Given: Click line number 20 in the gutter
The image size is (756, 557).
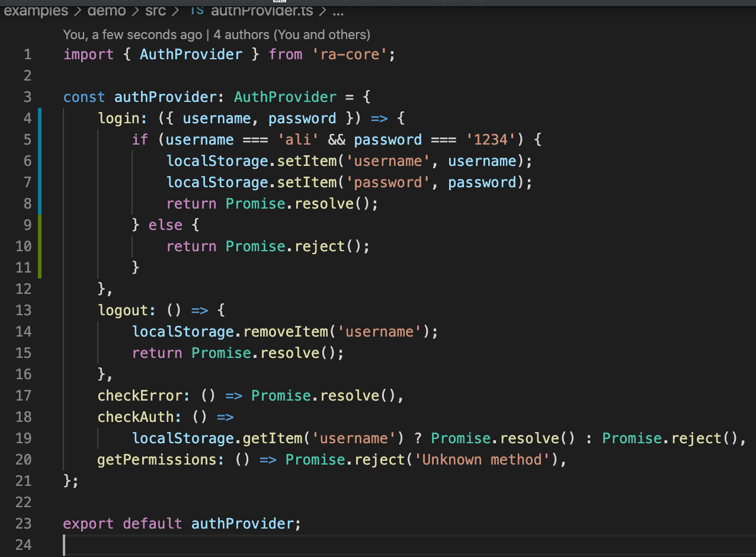Looking at the screenshot, I should tap(24, 460).
